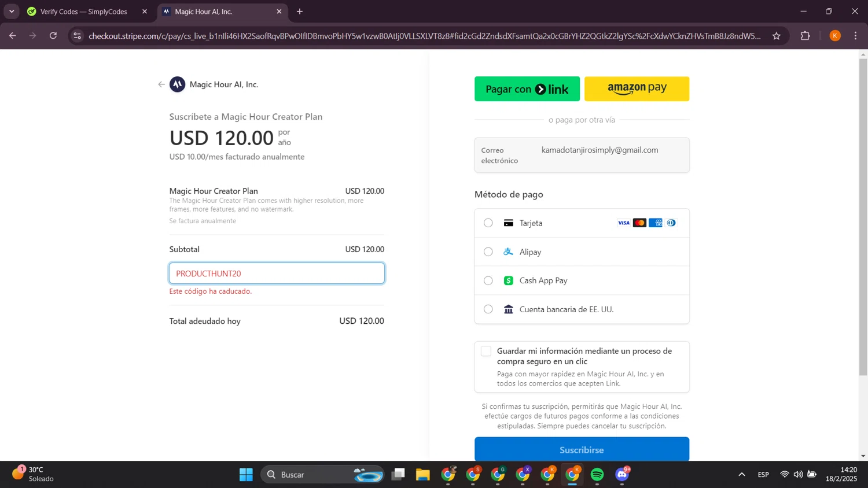Bookmark this page with the star icon
The height and width of the screenshot is (488, 868).
click(777, 36)
